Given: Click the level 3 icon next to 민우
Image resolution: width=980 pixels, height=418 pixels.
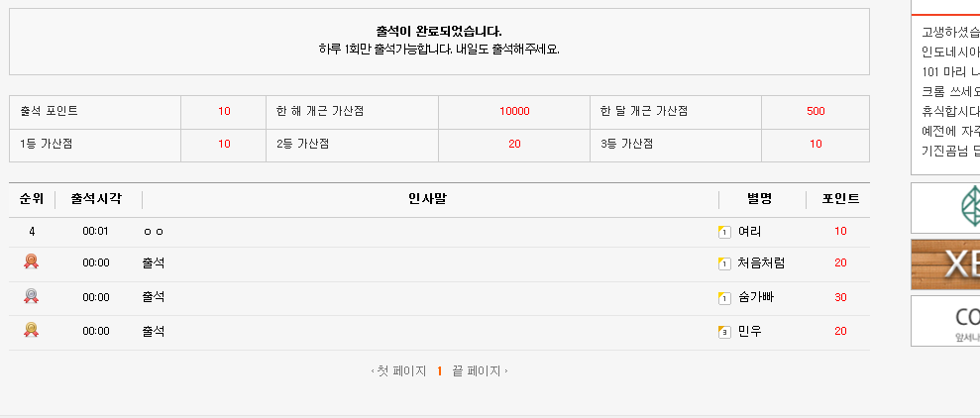Looking at the screenshot, I should [724, 332].
